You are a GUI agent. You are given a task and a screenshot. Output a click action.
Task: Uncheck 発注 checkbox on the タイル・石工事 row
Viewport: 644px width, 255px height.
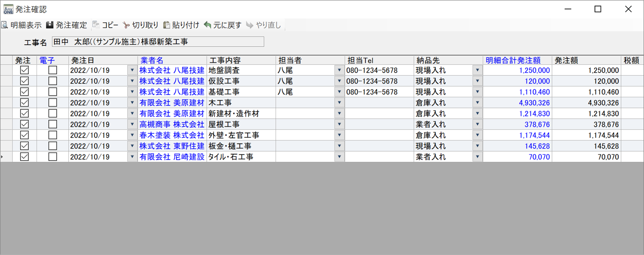coord(24,157)
